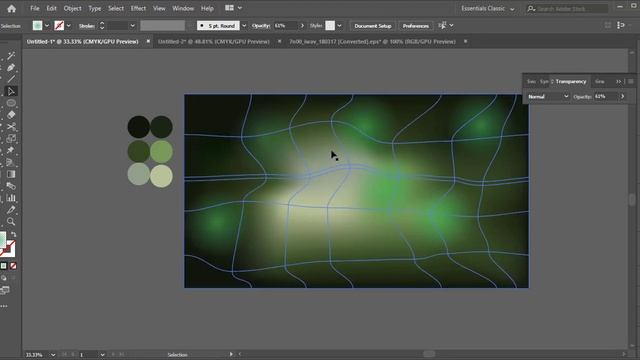Select the Gradient tool
This screenshot has width=640, height=360.
tap(11, 174)
